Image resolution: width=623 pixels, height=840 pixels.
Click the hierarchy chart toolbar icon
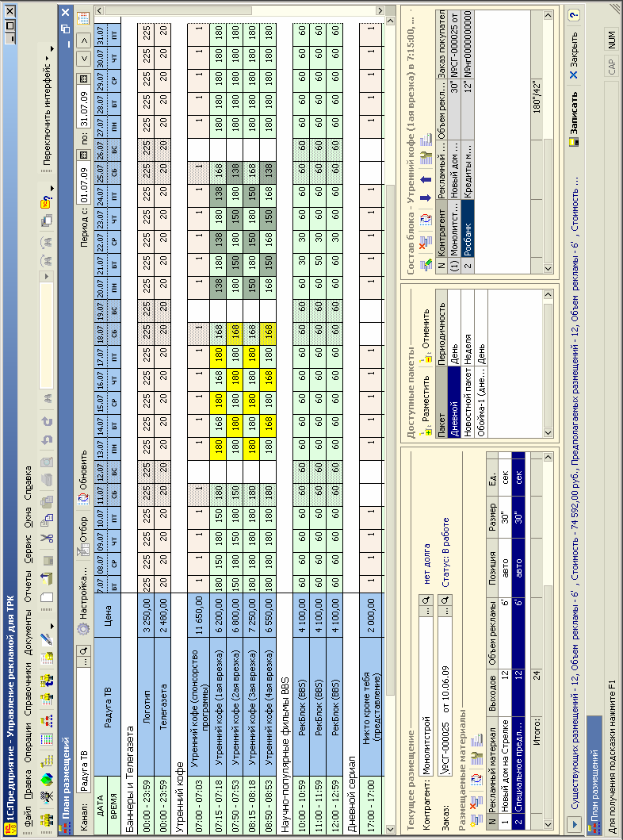click(x=47, y=722)
